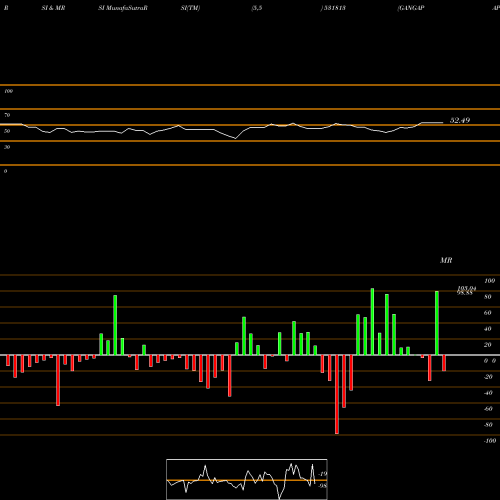The width and height of the screenshot is (500, 500).
Task: Click the 'MR' panel title
Action: click(x=446, y=260)
